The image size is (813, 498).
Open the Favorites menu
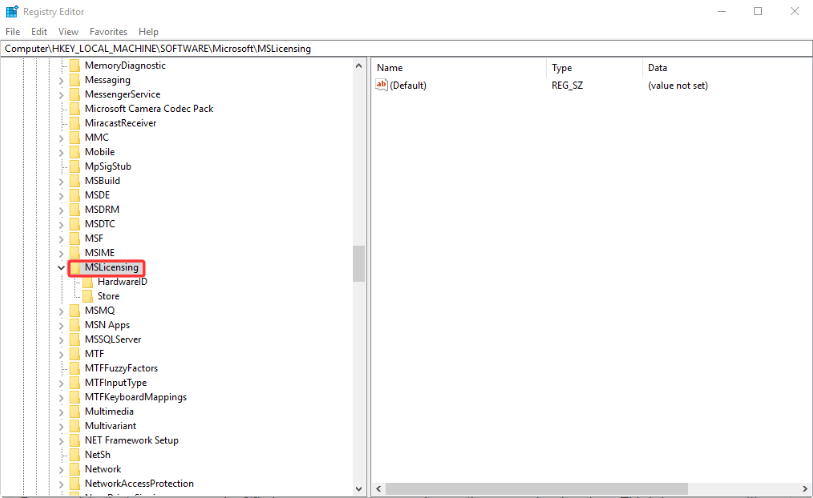[x=108, y=32]
